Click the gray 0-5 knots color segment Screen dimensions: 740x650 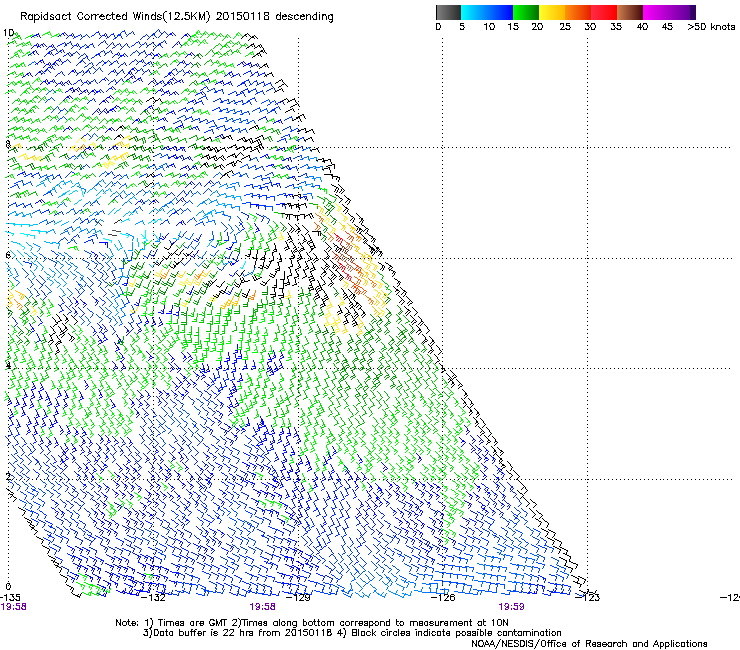(448, 12)
